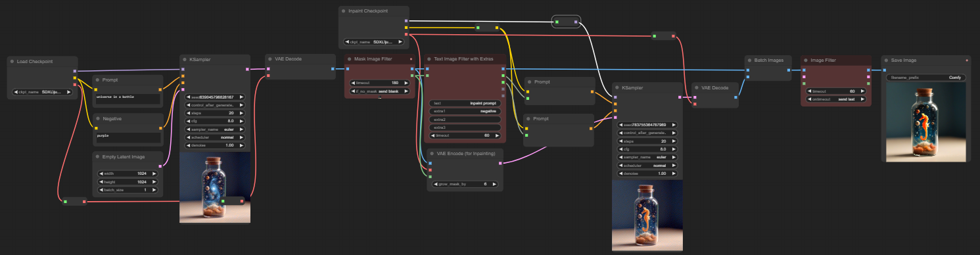
Task: Click the seahorse bottle preview in second KSampler
Action: point(647,216)
